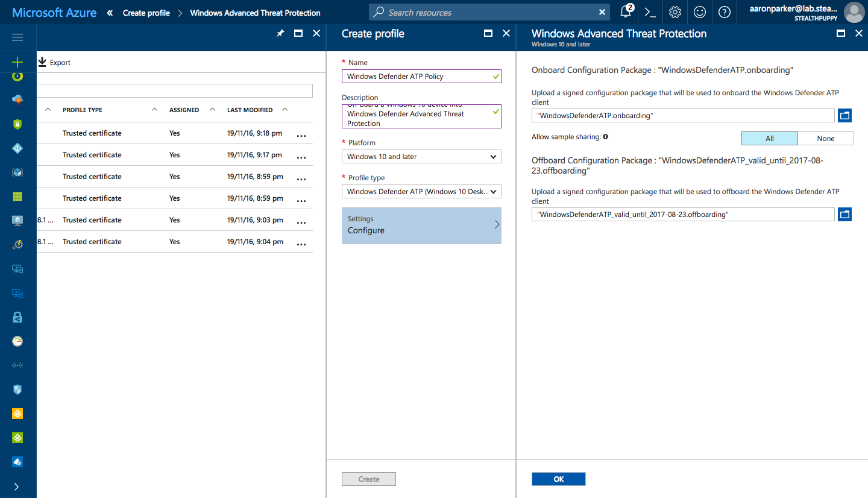868x498 pixels.
Task: Clear the Search resources box with X
Action: [x=602, y=12]
